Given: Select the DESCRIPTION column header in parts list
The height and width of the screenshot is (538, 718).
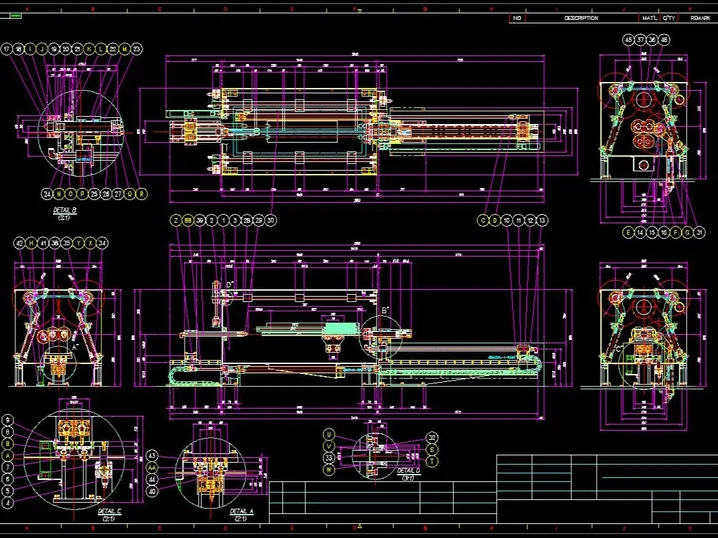Looking at the screenshot, I should tap(581, 18).
